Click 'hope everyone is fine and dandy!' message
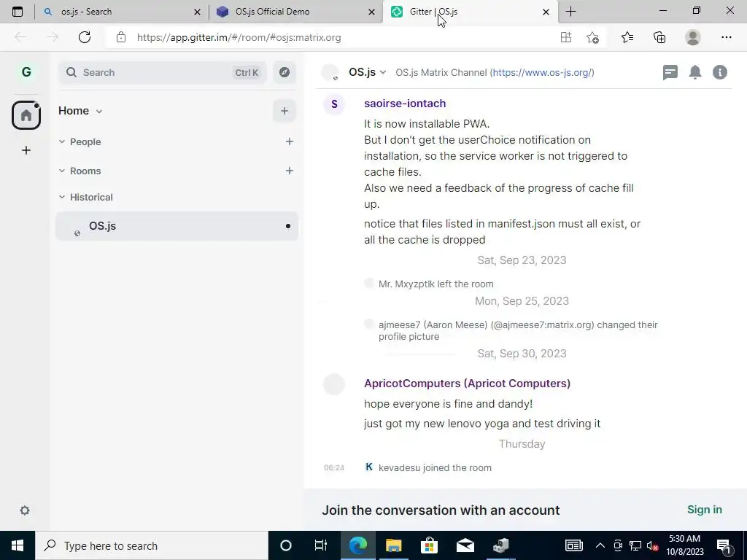The width and height of the screenshot is (747, 560). tap(449, 404)
